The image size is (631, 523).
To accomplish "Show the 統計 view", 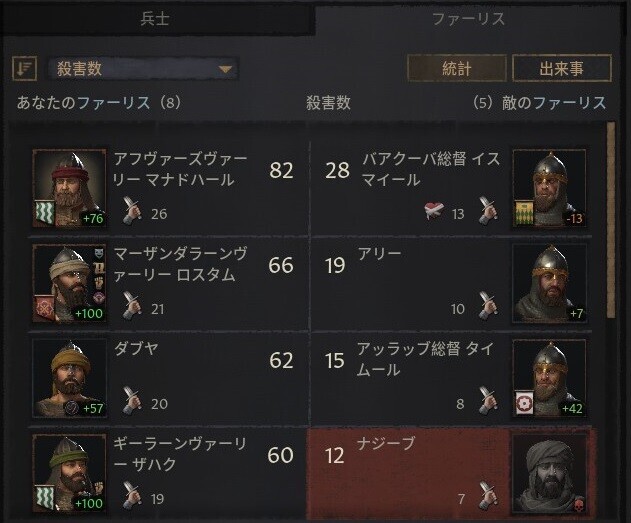I will (x=457, y=68).
